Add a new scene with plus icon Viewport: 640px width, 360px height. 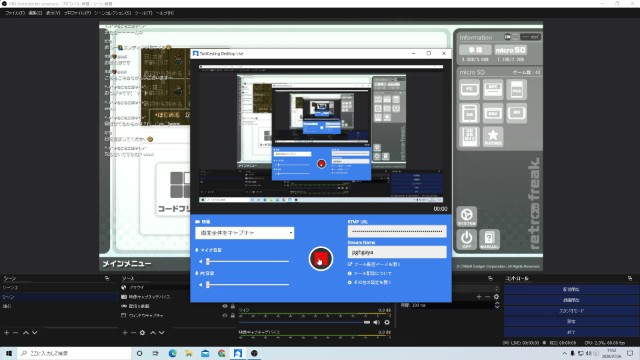6,333
